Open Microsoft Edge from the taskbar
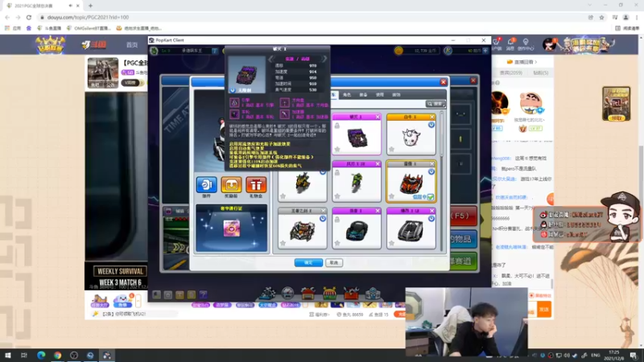This screenshot has width=644, height=362. click(41, 355)
